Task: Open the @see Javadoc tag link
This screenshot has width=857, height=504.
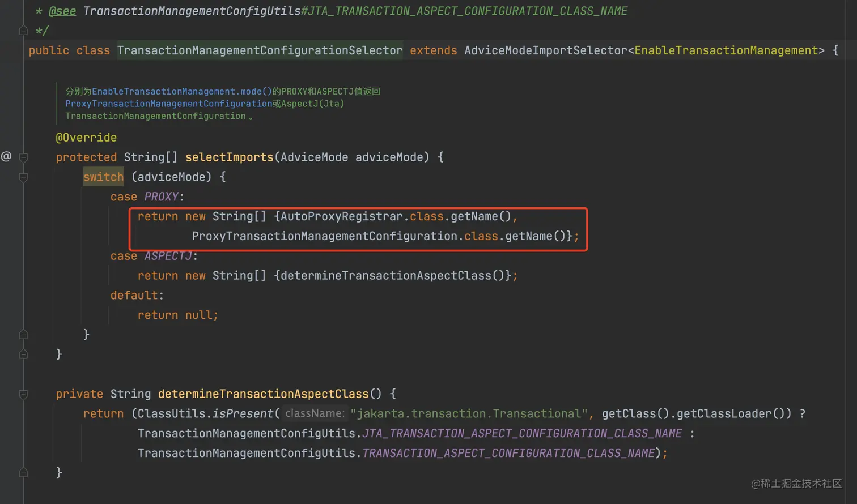Action: point(62,11)
